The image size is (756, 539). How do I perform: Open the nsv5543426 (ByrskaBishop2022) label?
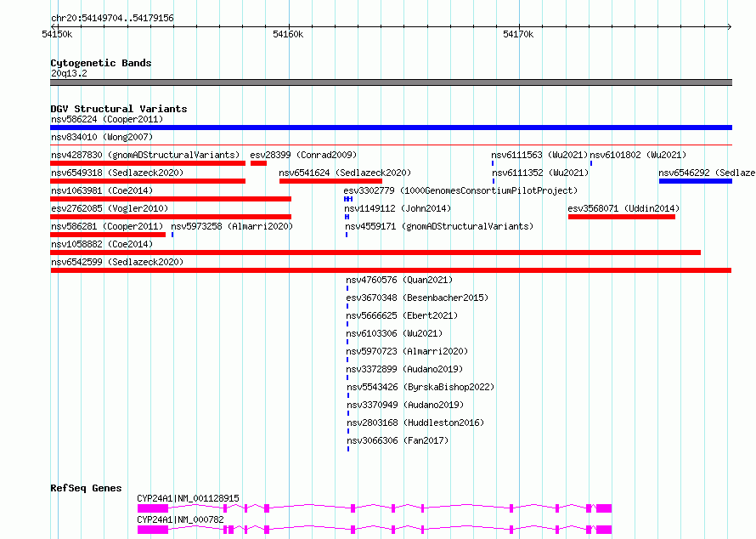pos(420,387)
